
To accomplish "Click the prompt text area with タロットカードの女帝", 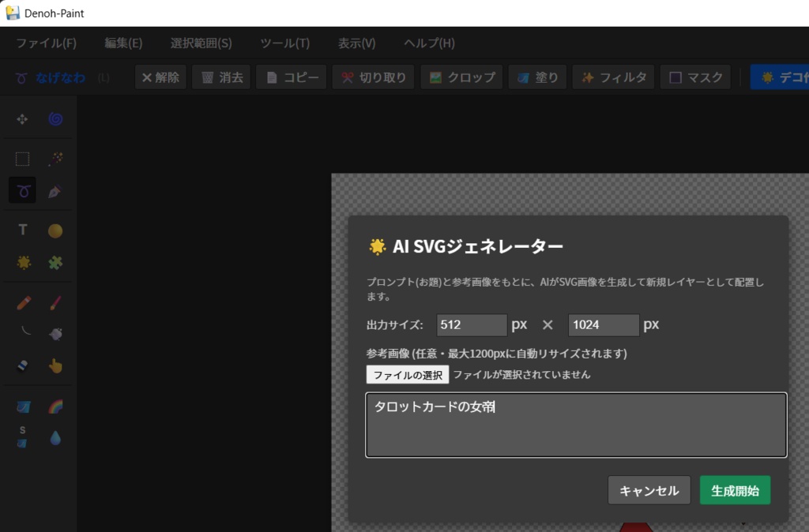I will (x=576, y=425).
